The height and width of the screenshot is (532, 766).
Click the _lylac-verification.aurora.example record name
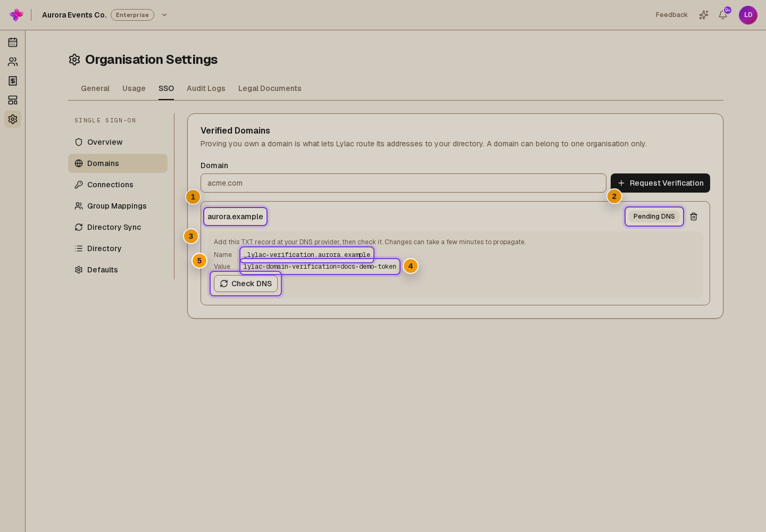pyautogui.click(x=307, y=255)
